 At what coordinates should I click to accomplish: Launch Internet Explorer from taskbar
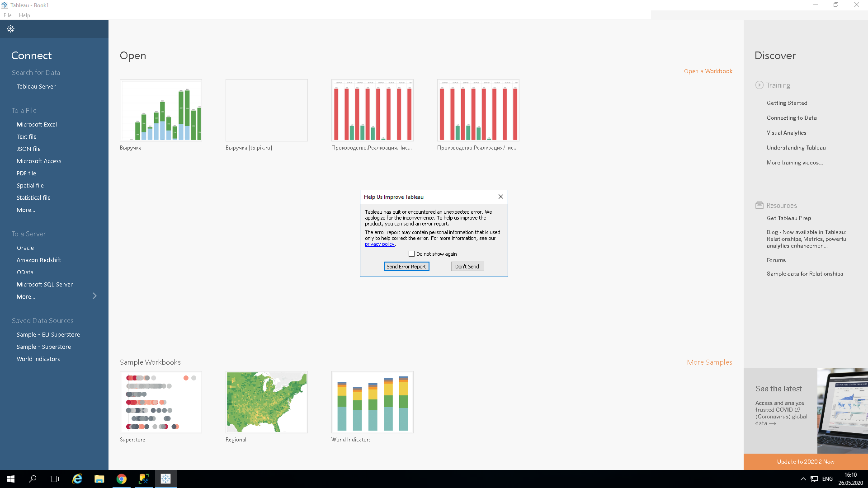point(77,479)
